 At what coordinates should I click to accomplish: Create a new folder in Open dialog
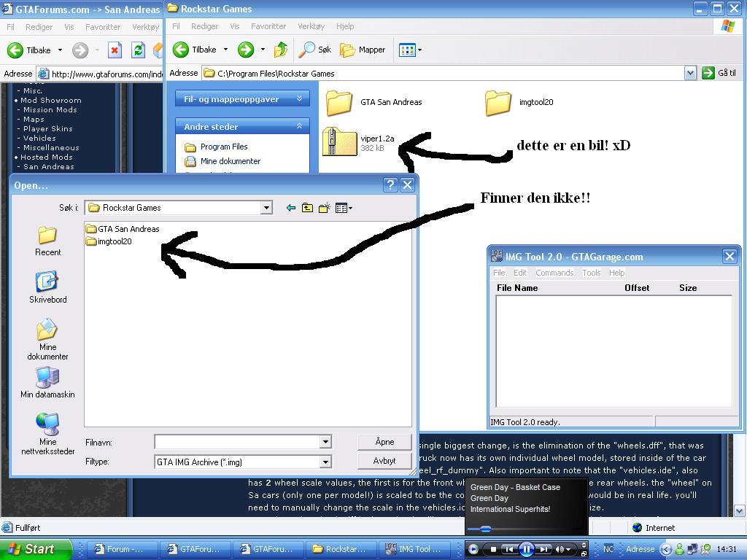pos(325,208)
